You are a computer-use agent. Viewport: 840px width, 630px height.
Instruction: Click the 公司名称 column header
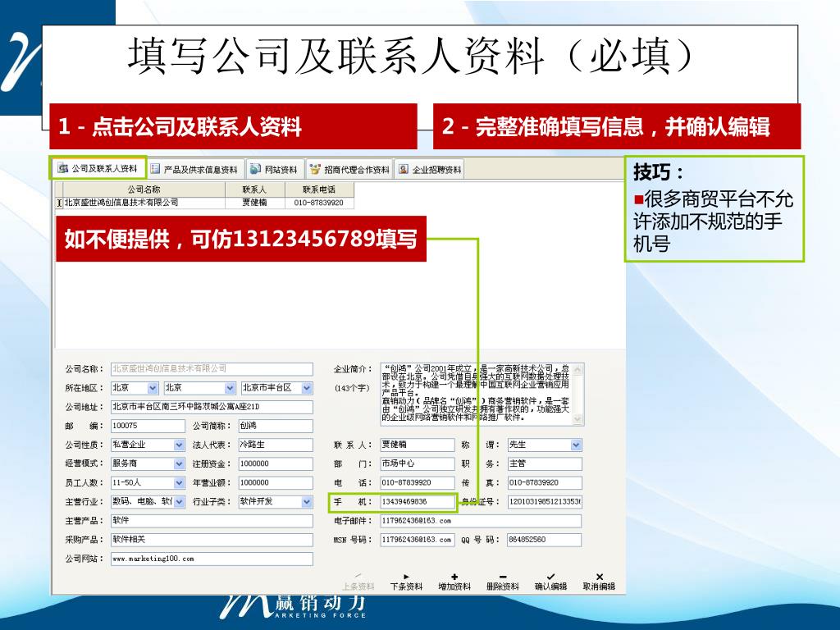[144, 189]
